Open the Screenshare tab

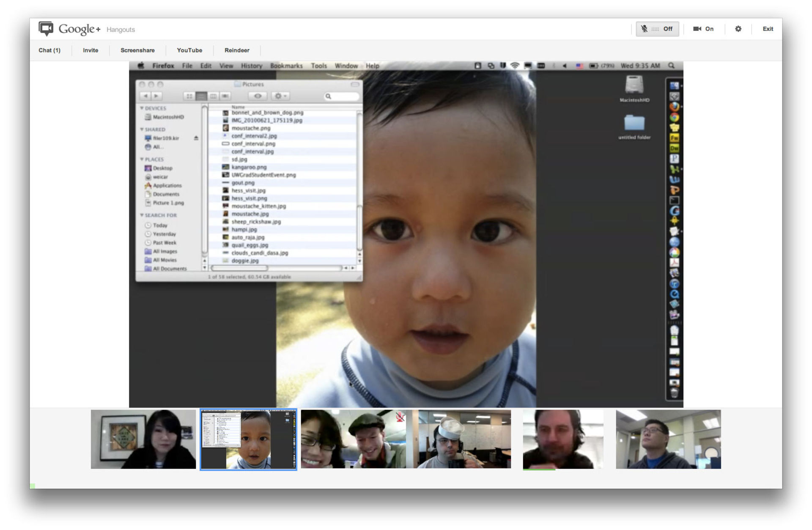click(137, 50)
